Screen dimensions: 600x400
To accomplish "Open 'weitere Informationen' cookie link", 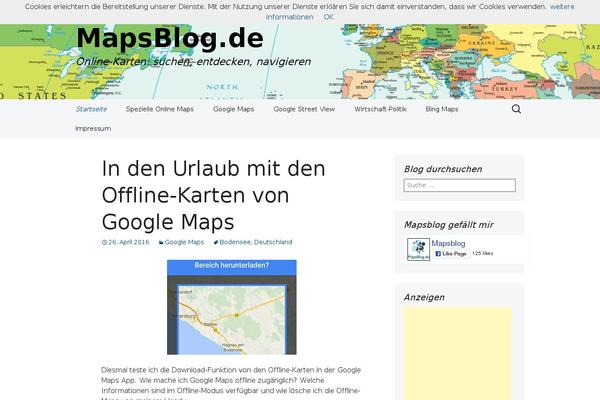I will point(420,12).
